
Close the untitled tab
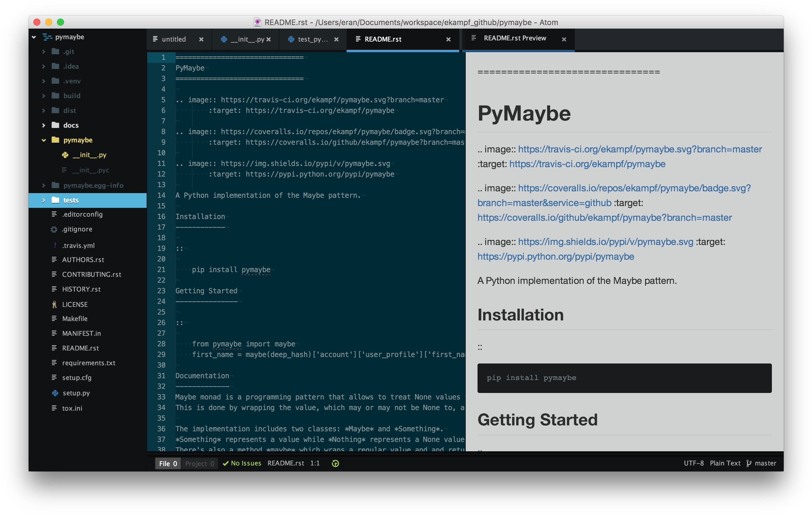tap(201, 39)
